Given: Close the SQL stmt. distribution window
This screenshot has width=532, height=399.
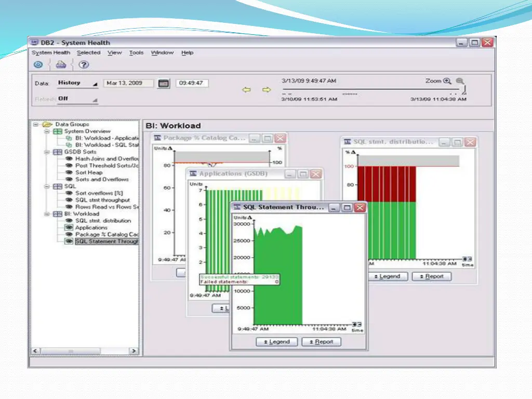Looking at the screenshot, I should [470, 142].
